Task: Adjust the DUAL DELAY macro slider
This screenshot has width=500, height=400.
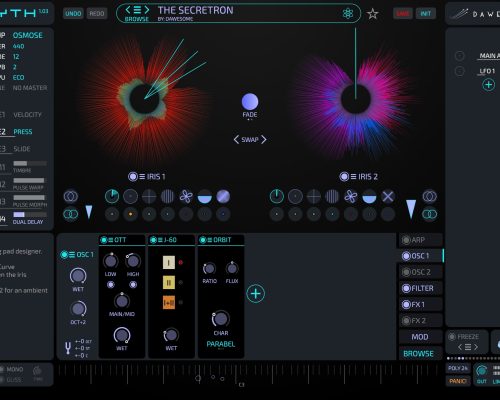Action: (x=30, y=214)
